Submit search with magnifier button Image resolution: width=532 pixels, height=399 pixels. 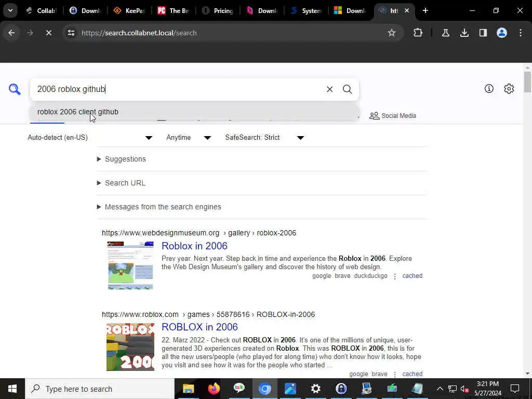(x=347, y=89)
